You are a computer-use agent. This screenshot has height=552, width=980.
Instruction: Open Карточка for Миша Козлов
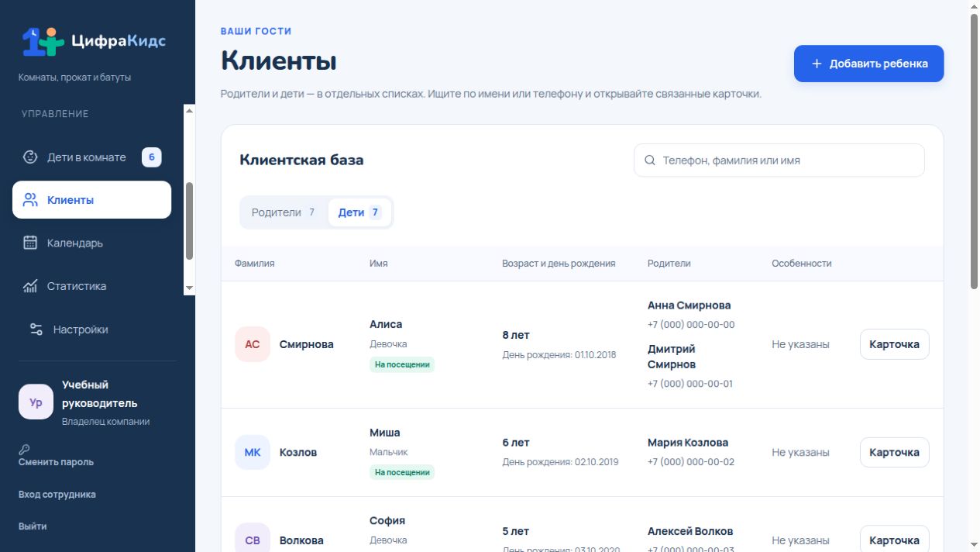pos(894,452)
